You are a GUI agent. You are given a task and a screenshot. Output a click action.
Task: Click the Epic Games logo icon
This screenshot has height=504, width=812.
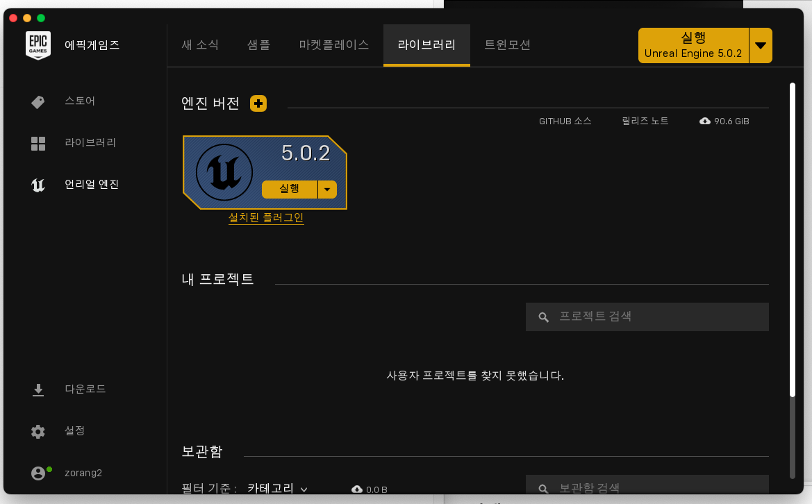point(38,45)
